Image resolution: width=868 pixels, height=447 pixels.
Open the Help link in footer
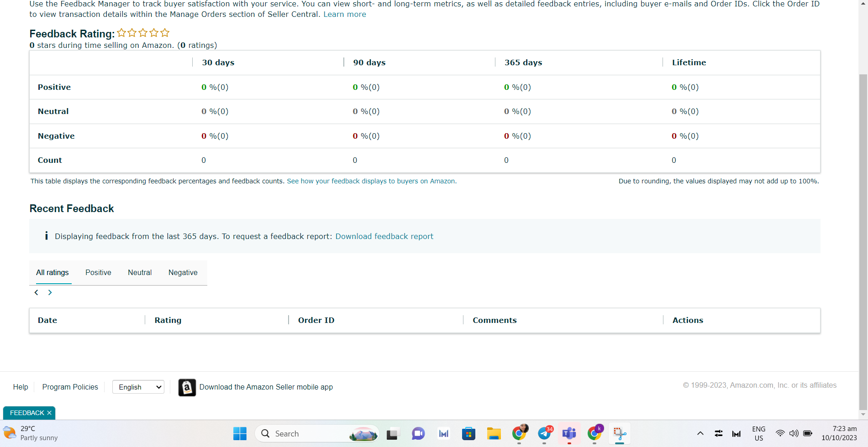click(x=21, y=387)
